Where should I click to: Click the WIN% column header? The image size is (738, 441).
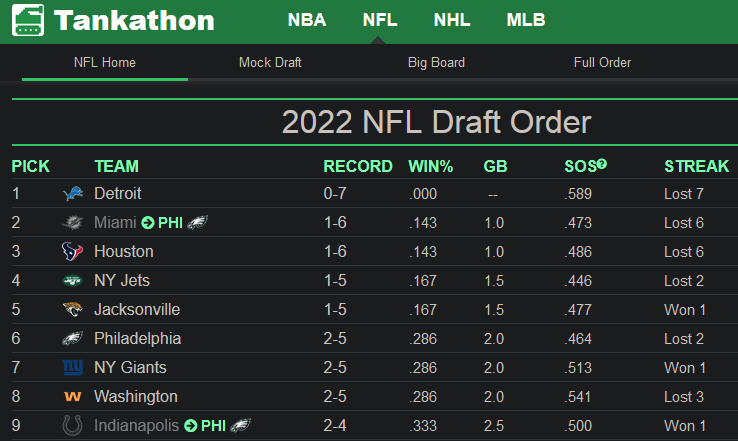pyautogui.click(x=430, y=166)
